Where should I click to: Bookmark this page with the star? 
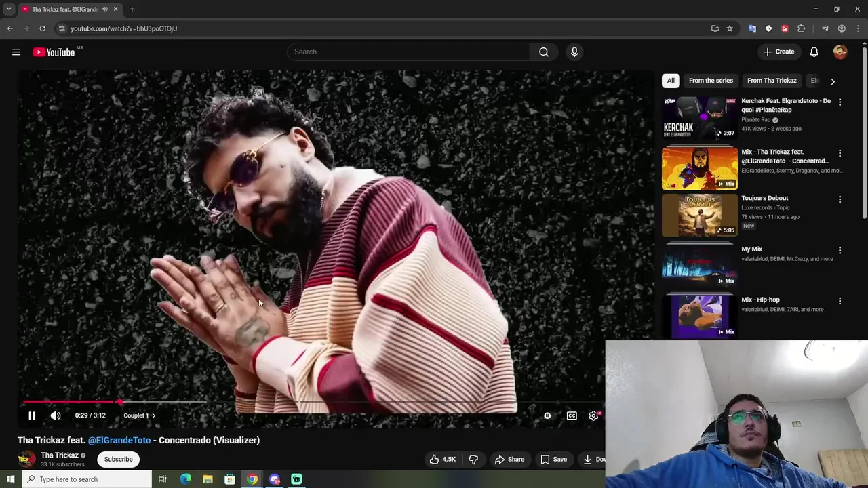click(x=730, y=28)
